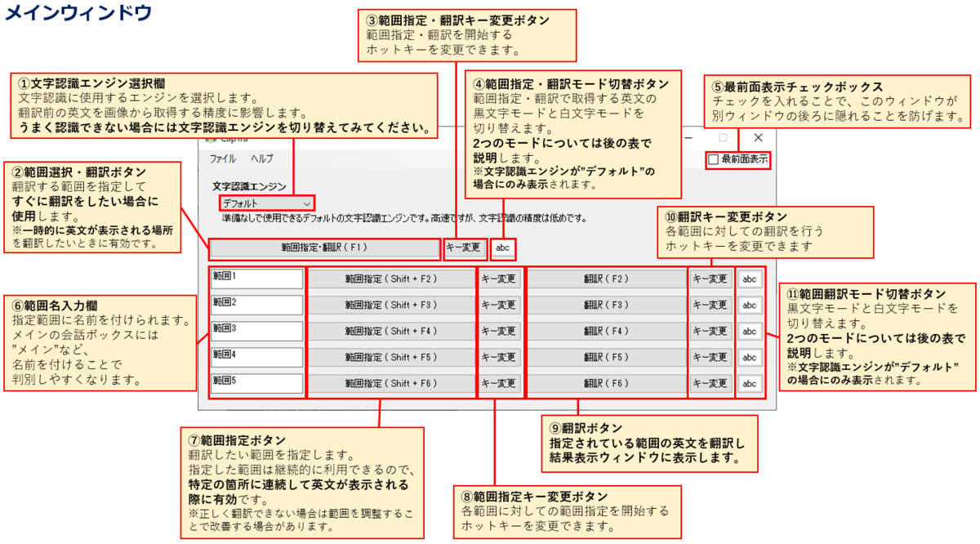This screenshot has height=544, width=980.
Task: Toggle abc mode button beside 範囲指定・翻訳 row
Action: click(x=505, y=247)
